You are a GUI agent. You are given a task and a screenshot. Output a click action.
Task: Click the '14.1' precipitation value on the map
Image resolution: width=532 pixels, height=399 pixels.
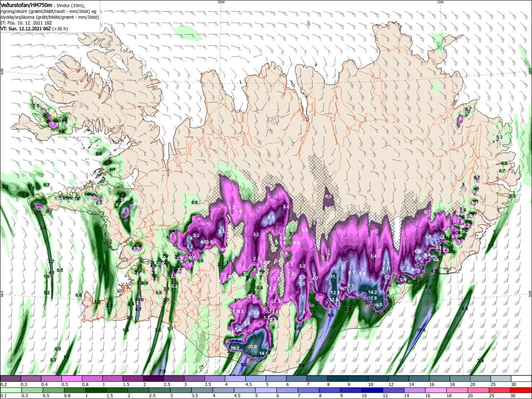[264, 353]
